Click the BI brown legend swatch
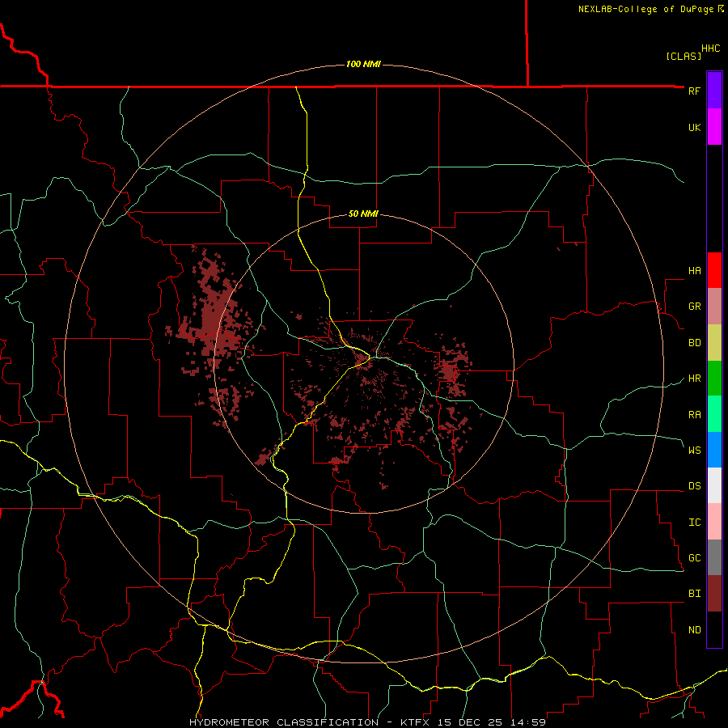Screen dimensions: 728x728 pos(714,594)
